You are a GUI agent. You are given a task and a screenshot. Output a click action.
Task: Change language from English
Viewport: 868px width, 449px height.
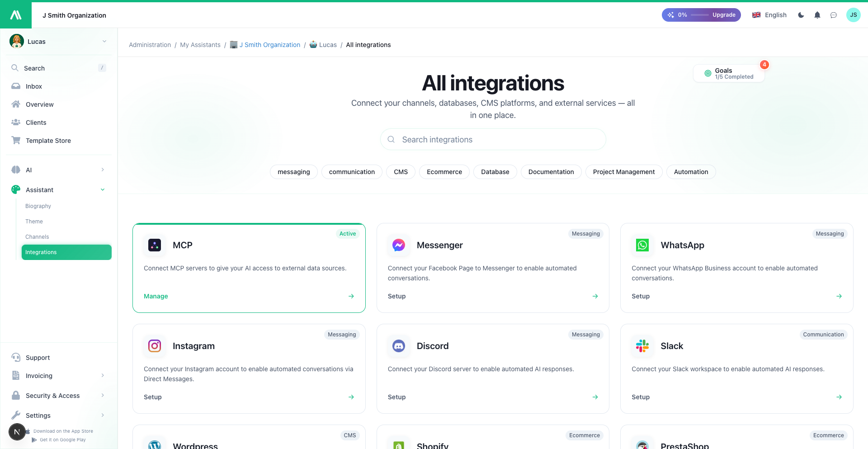(769, 15)
